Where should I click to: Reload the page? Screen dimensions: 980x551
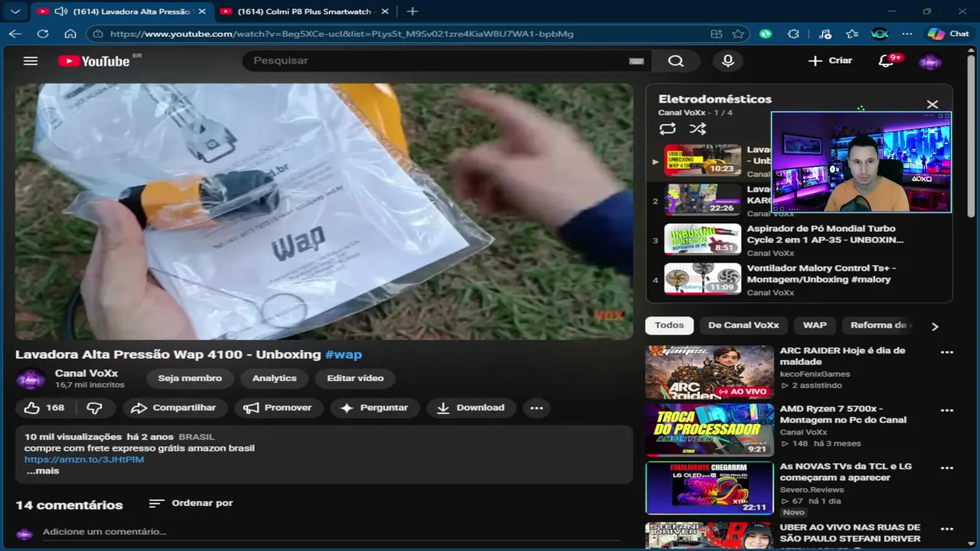pos(43,34)
